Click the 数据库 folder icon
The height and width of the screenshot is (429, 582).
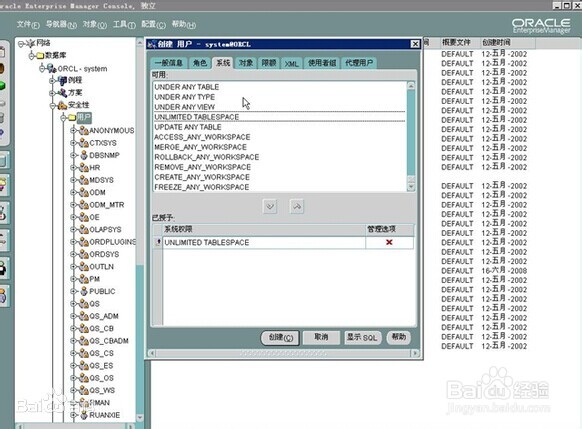40,56
